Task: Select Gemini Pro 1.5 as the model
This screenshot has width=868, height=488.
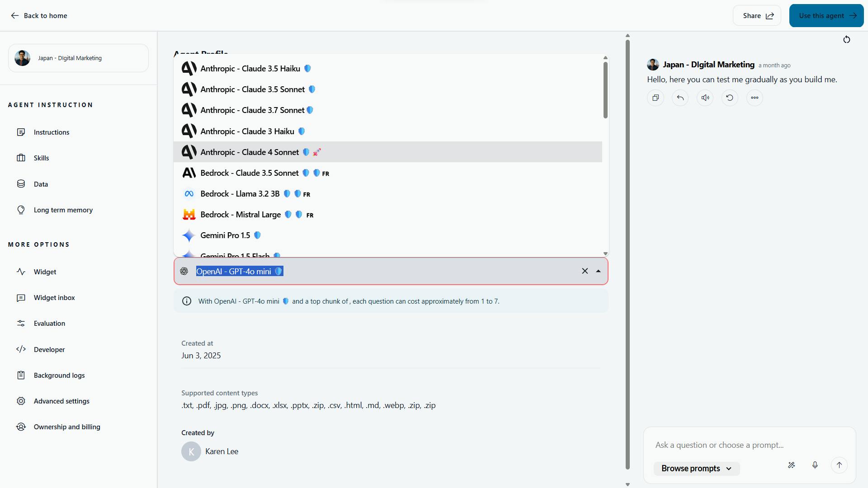Action: (x=225, y=235)
